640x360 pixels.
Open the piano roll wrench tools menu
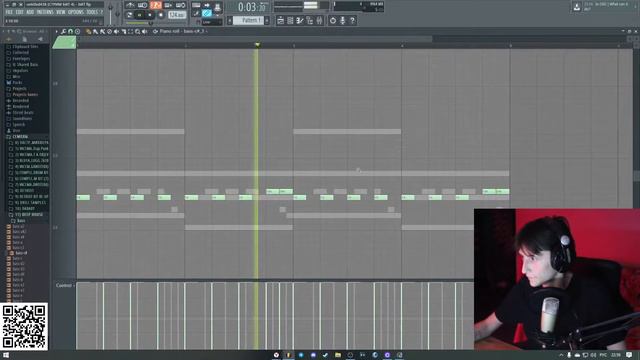pyautogui.click(x=63, y=31)
